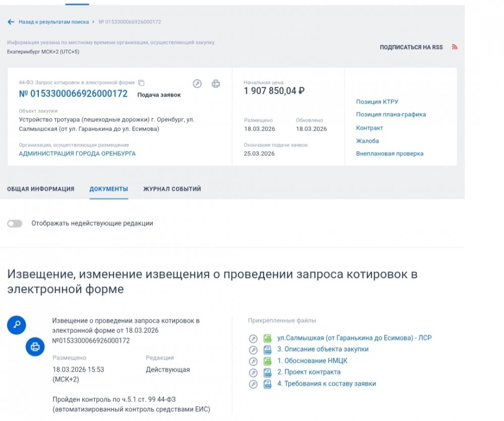Download 4. Требования к составу заявки file
The height and width of the screenshot is (421, 504).
coord(327,384)
